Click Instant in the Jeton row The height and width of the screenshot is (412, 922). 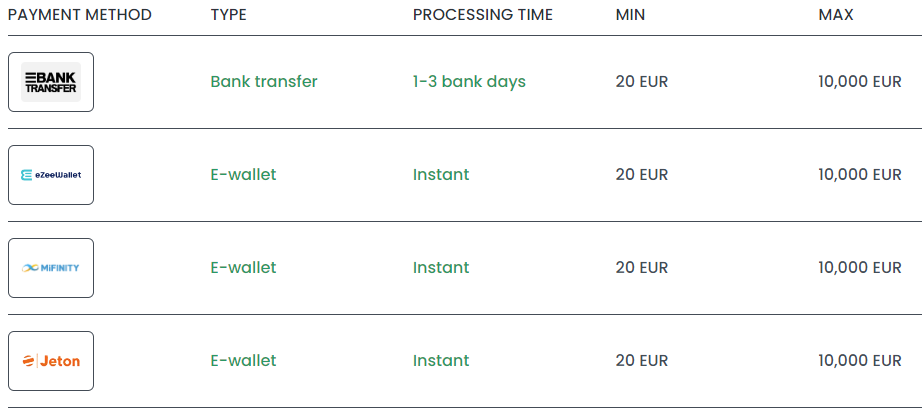tap(441, 360)
